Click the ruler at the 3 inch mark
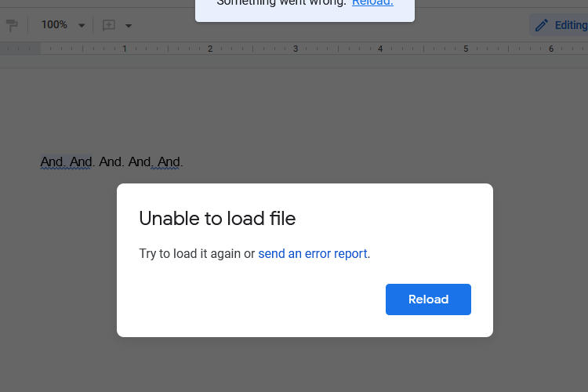 (296, 49)
